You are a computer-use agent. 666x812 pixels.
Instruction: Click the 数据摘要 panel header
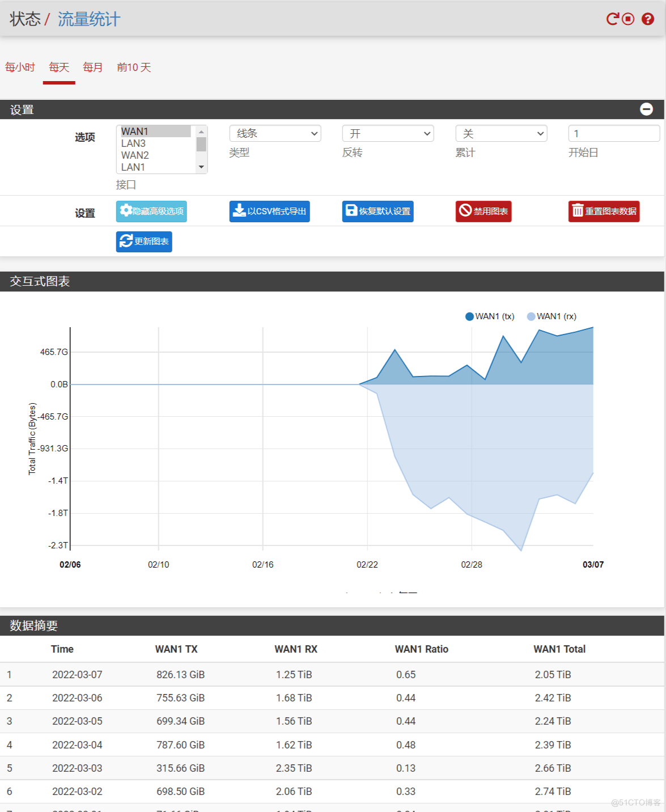coord(332,625)
